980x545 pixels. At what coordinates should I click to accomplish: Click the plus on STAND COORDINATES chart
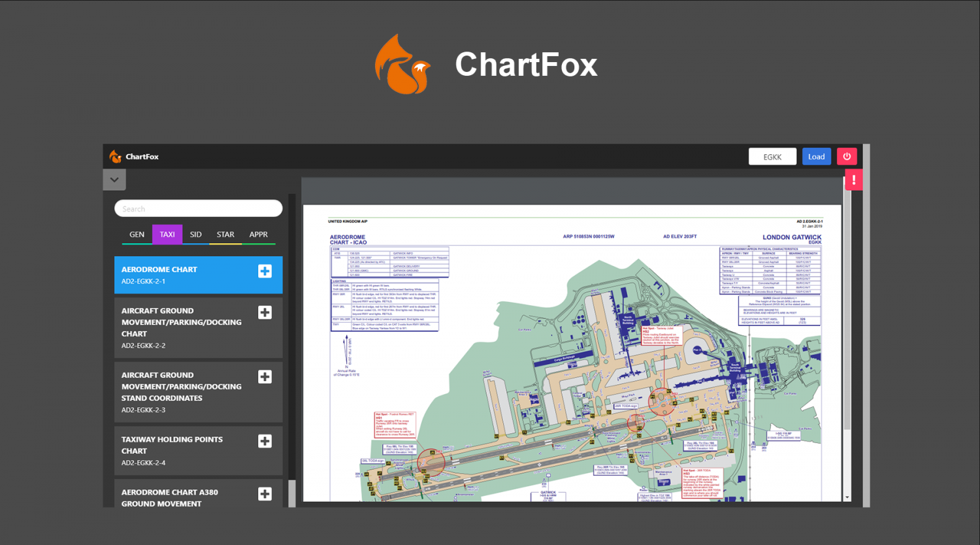point(265,376)
